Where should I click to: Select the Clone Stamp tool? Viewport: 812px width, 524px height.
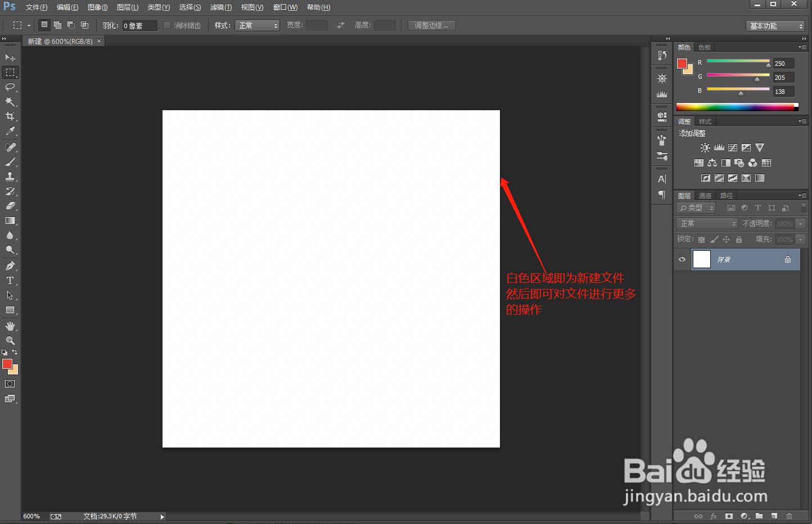click(x=10, y=177)
